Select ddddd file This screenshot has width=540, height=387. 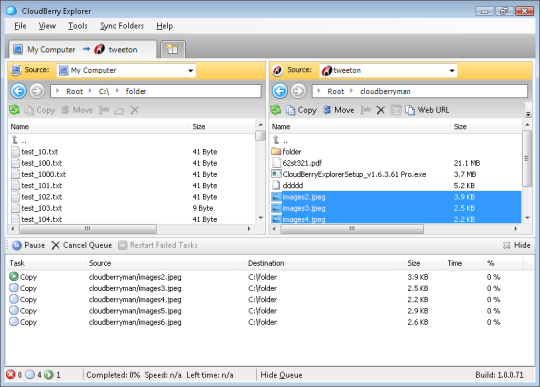click(396, 186)
